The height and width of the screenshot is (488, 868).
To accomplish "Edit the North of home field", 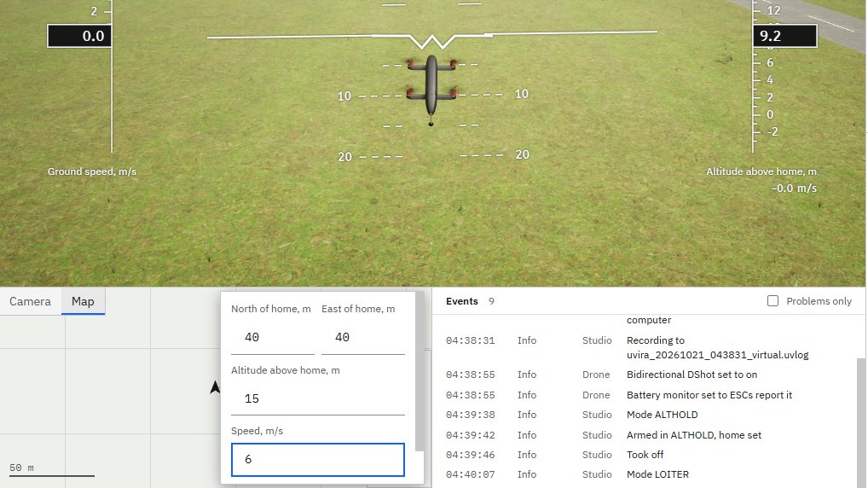I will pyautogui.click(x=272, y=337).
